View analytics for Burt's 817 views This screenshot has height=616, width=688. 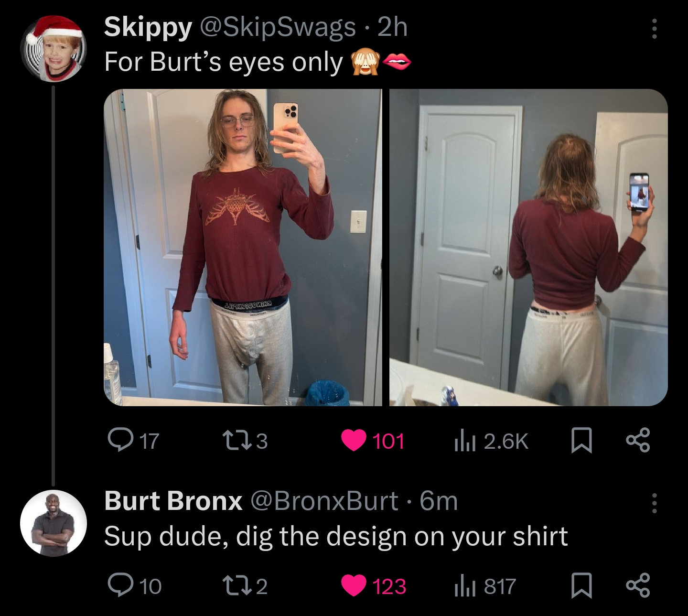pyautogui.click(x=484, y=586)
